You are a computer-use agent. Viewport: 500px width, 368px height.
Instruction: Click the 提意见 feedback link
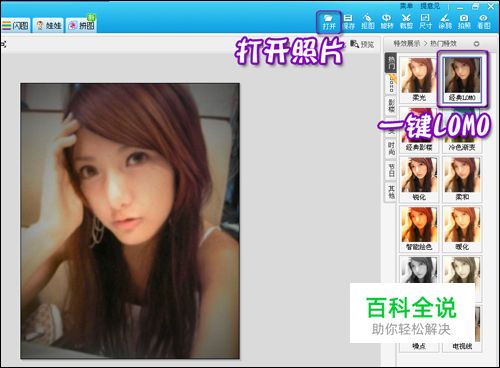[x=430, y=6]
